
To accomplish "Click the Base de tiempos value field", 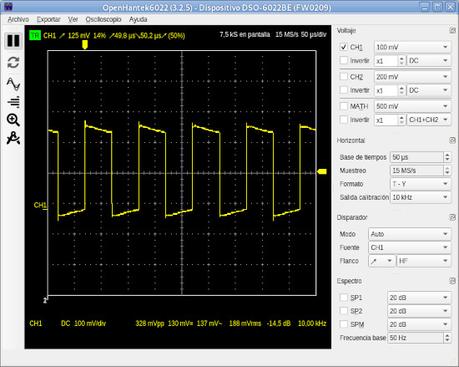I will coord(417,157).
